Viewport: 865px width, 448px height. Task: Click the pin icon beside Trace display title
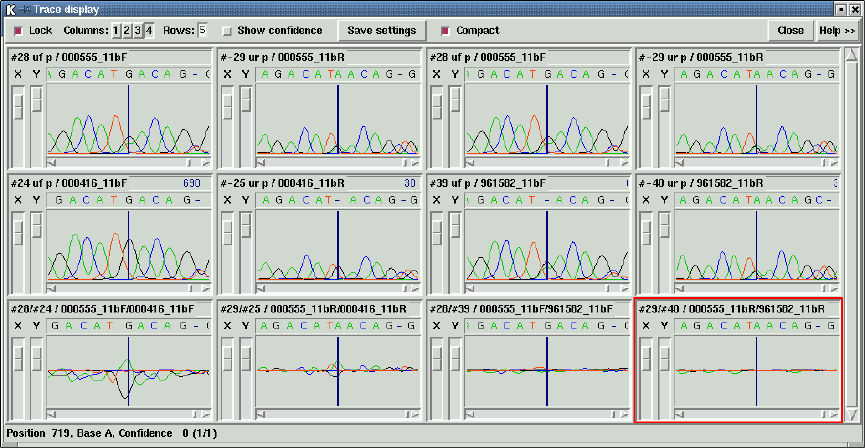coord(24,9)
